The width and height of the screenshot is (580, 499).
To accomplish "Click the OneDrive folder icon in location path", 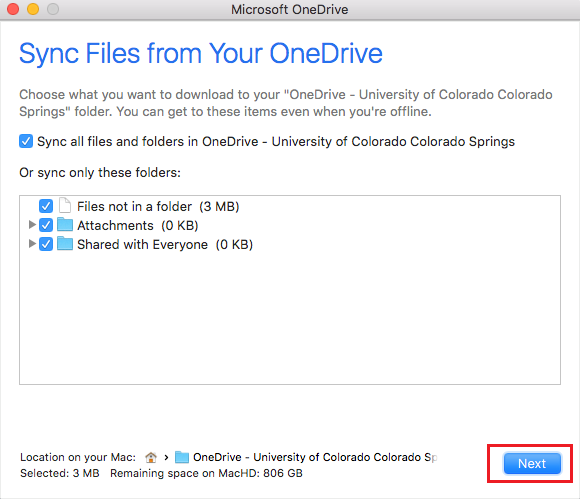I will pyautogui.click(x=182, y=457).
